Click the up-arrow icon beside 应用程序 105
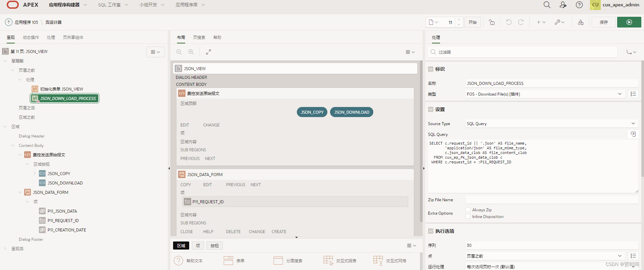 (x=9, y=22)
